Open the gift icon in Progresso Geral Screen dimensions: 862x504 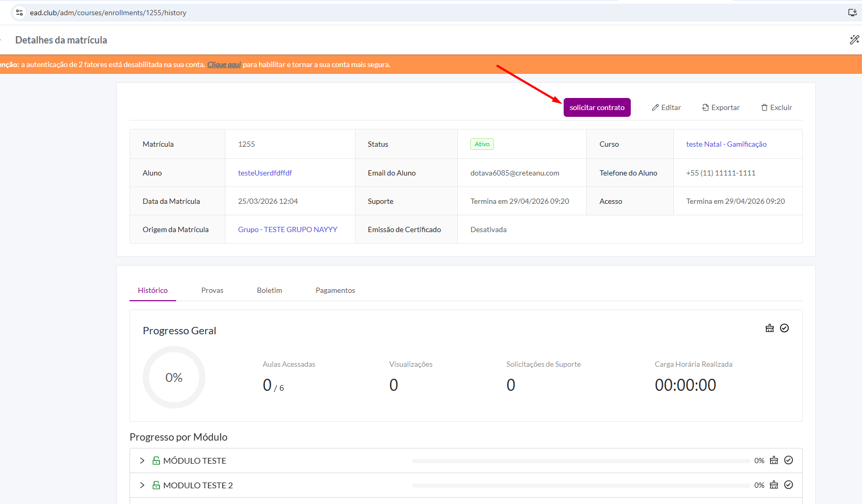pos(770,328)
